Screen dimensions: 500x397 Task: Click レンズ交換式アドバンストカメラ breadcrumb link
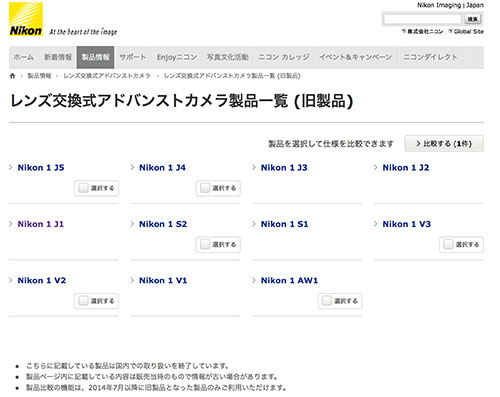point(107,76)
